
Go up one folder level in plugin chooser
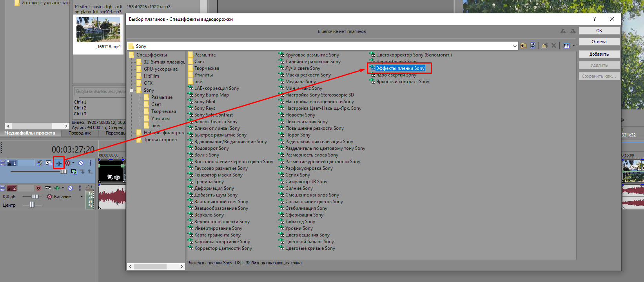[524, 45]
